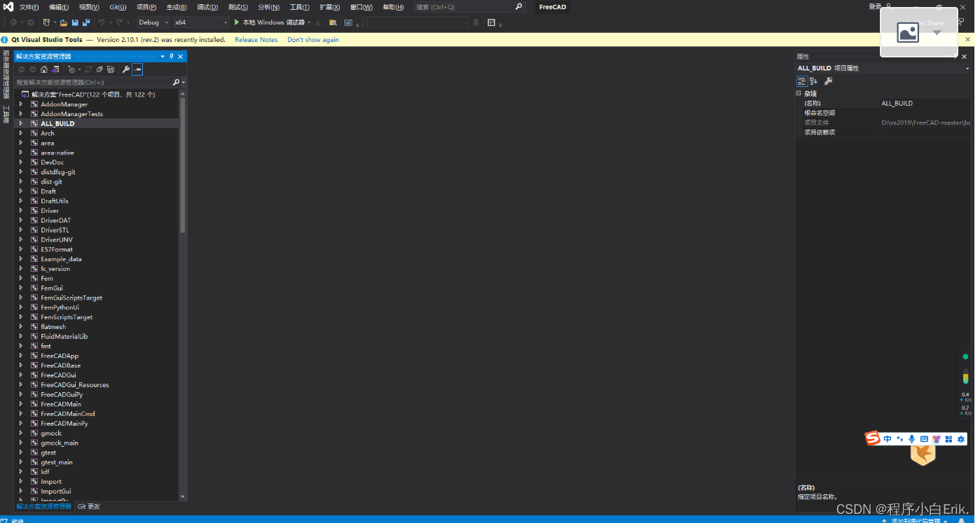This screenshot has height=523, width=980.
Task: Click the main search magnifier icon
Action: [x=518, y=7]
